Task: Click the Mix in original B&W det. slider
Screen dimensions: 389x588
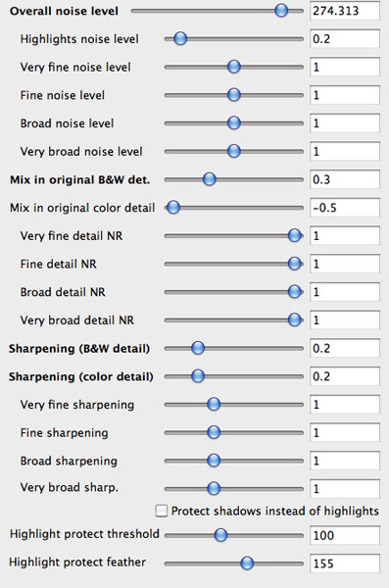Action: pos(234,179)
